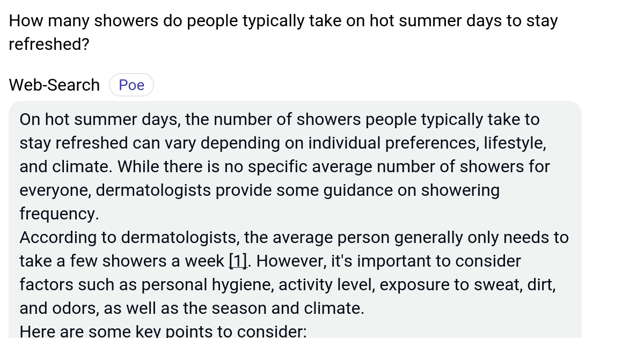
Task: Open citation link [1] in the response
Action: click(238, 261)
